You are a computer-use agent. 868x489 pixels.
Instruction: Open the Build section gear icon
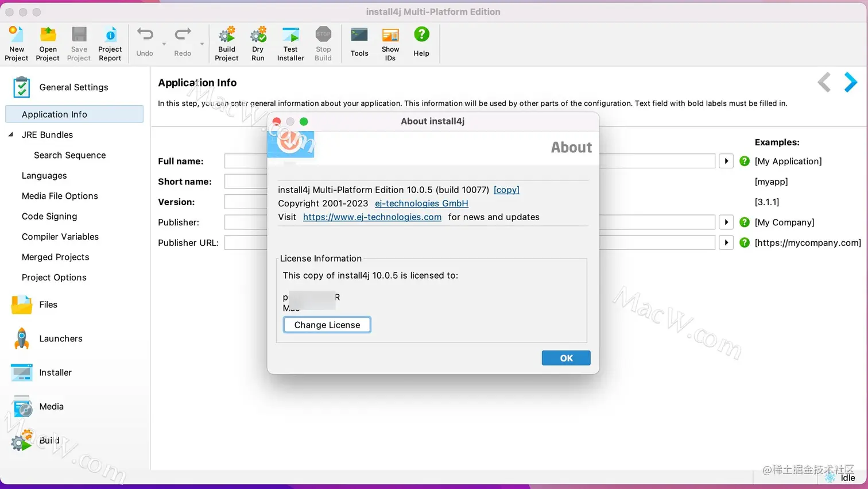click(x=22, y=440)
